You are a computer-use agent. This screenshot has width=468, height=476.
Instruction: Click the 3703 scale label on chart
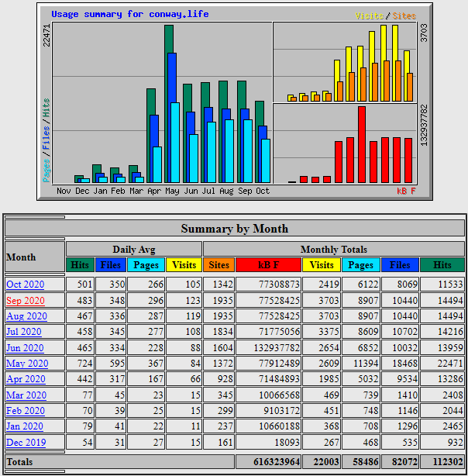[424, 33]
